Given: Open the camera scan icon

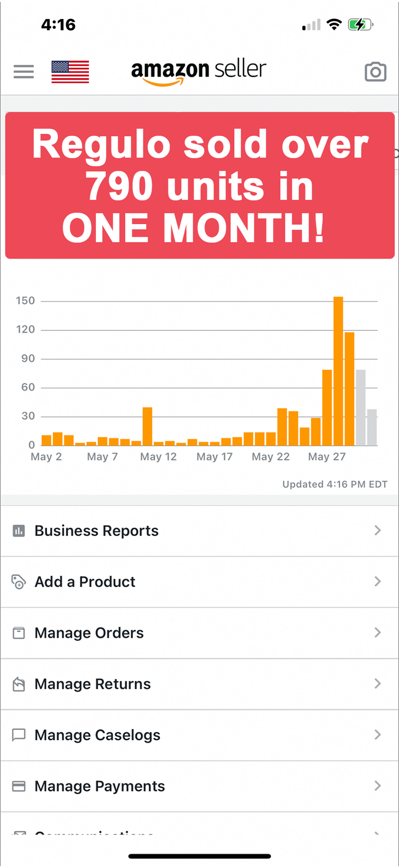Looking at the screenshot, I should click(x=376, y=72).
